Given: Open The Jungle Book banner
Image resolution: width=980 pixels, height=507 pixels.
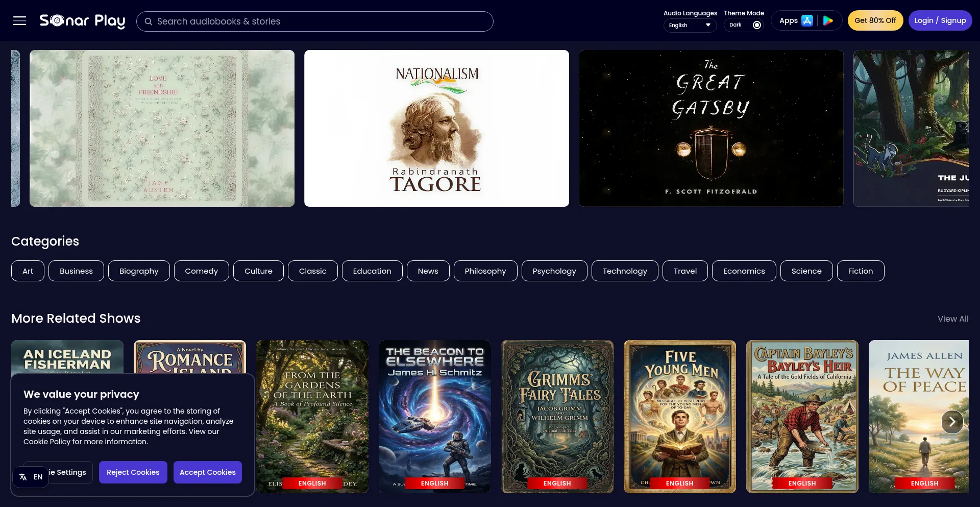Looking at the screenshot, I should coord(911,128).
